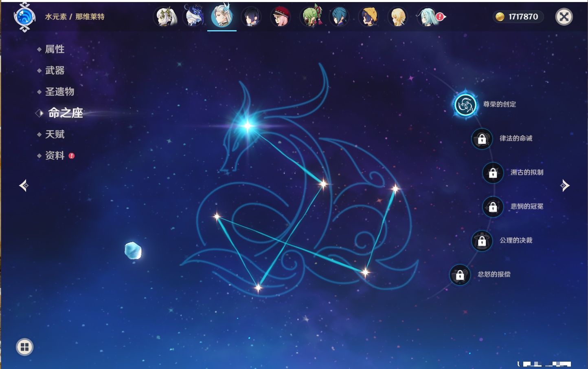The image size is (588, 369).
Task: Switch to the 武器 weapon tab
Action: (55, 71)
